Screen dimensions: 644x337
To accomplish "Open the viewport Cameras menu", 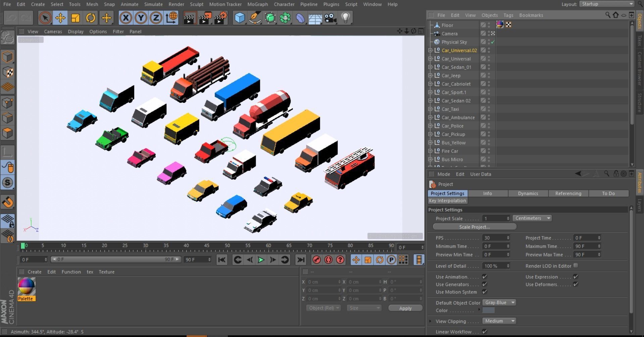I will (53, 32).
